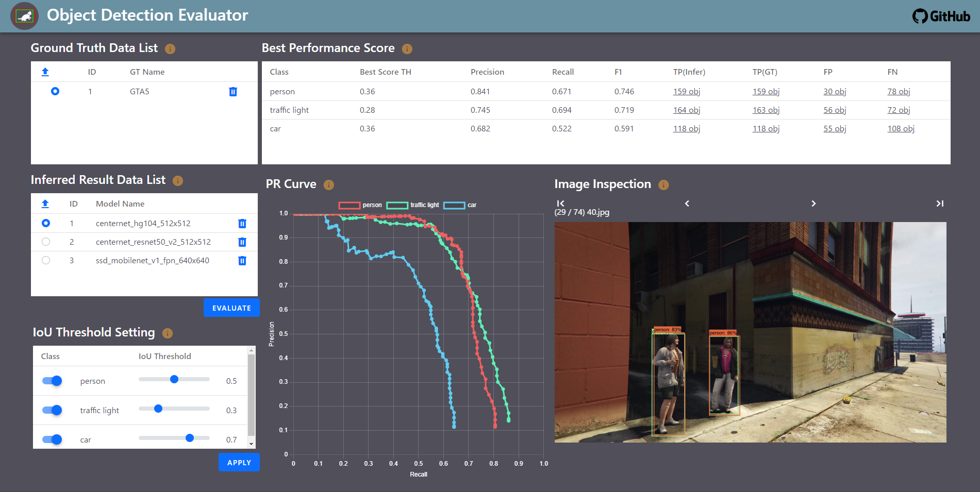Viewport: 980px width, 492px height.
Task: Toggle person series in PR legend
Action: pos(360,205)
